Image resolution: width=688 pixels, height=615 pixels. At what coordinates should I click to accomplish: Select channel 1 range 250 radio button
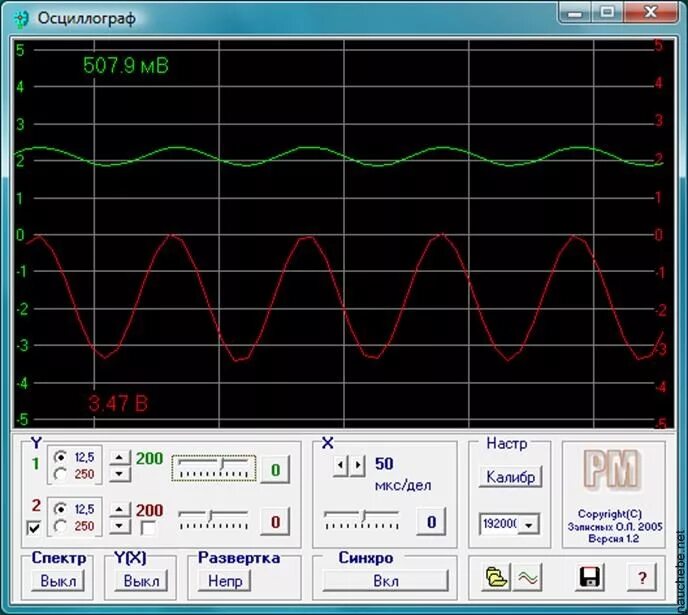click(x=60, y=474)
